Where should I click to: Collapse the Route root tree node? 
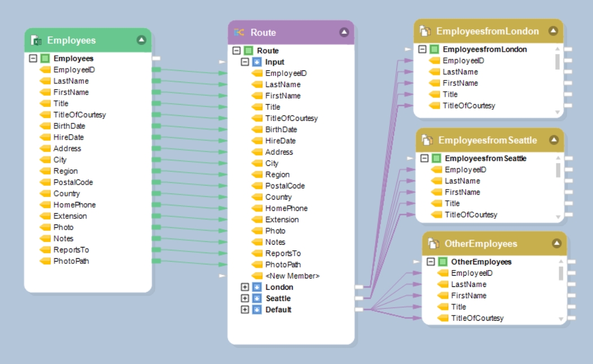[x=237, y=50]
